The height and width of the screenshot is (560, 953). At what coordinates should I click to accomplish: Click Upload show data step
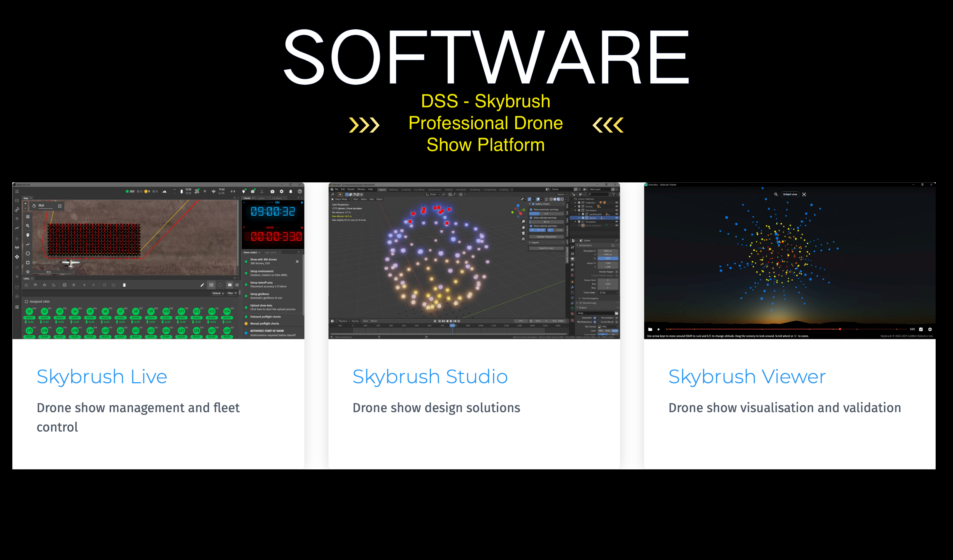coord(272,307)
